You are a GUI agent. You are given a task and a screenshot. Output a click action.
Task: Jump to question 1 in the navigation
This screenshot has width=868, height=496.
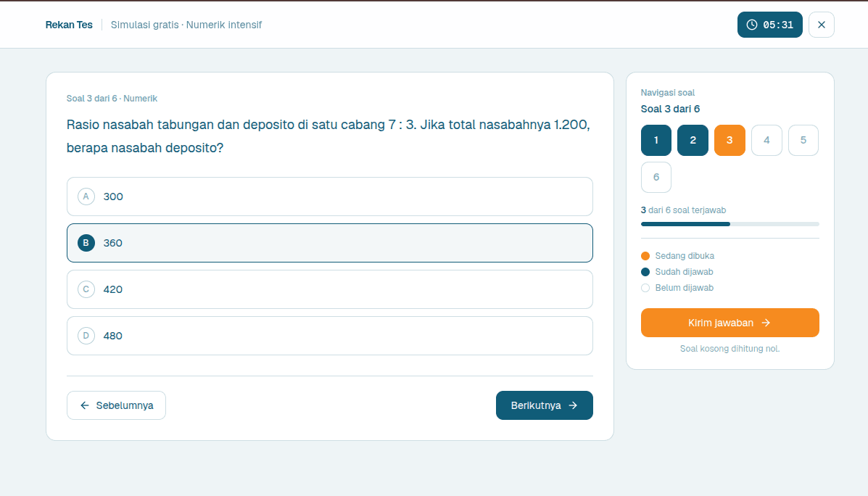(x=656, y=141)
